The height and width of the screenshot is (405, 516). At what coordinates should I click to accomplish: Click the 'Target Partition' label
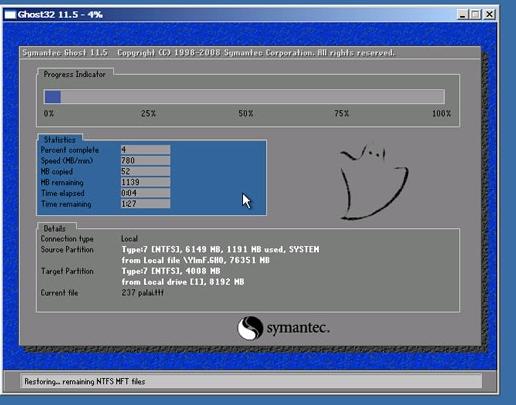[x=67, y=271]
